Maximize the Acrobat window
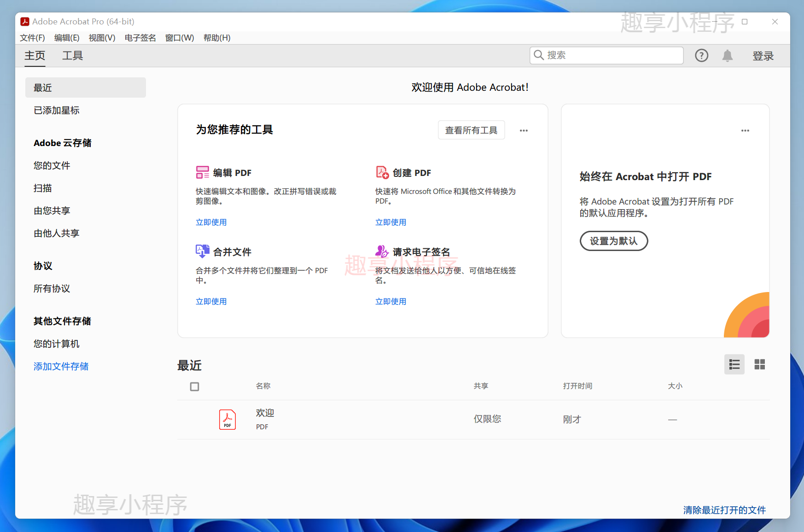 (745, 22)
